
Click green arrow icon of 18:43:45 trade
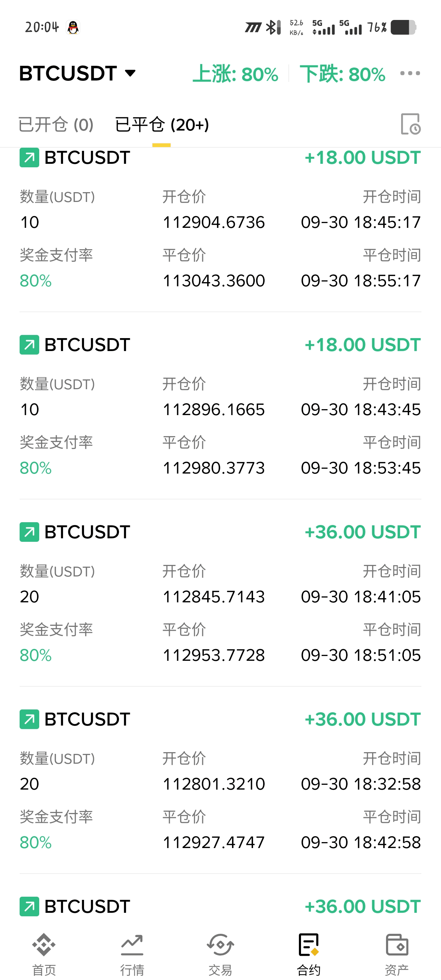click(29, 345)
